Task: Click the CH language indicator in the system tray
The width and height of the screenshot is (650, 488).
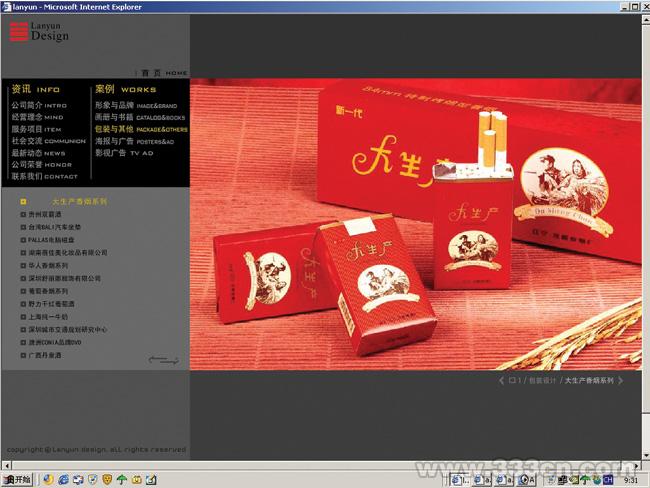Action: click(x=607, y=480)
